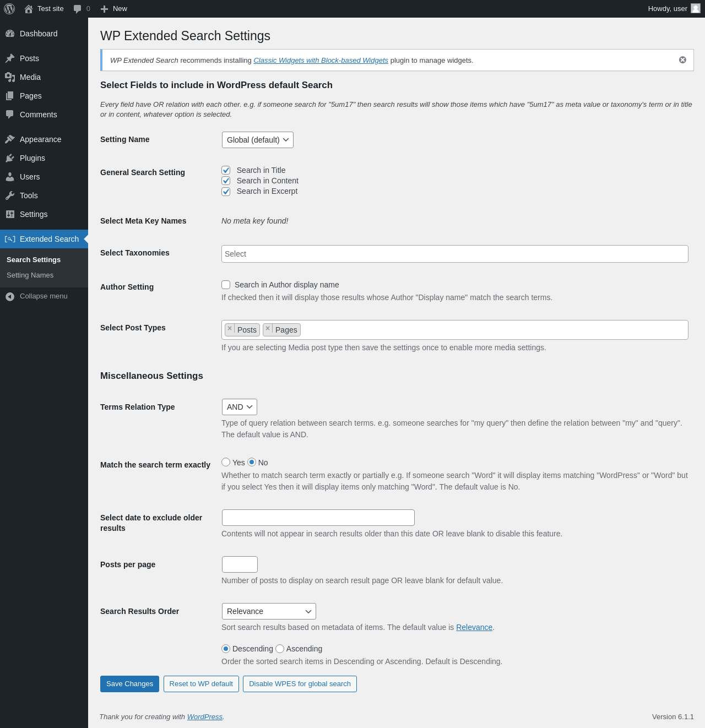
Task: Click the user avatar in admin bar
Action: [696, 8]
